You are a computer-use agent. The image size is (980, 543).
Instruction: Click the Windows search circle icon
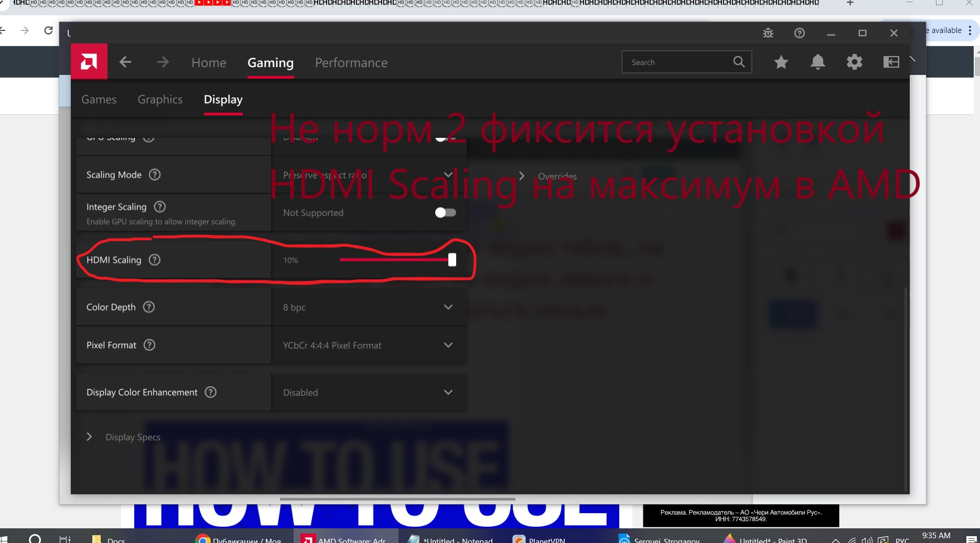pos(35,539)
